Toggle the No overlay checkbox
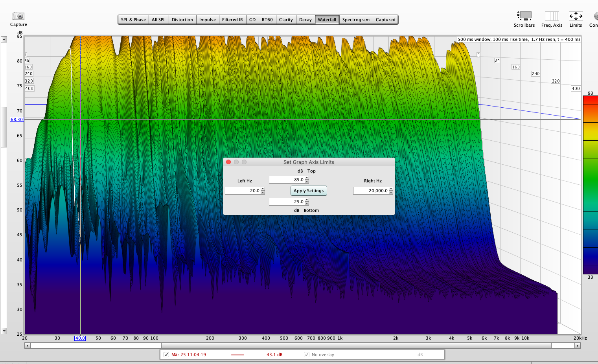Image resolution: width=598 pixels, height=364 pixels. point(307,355)
